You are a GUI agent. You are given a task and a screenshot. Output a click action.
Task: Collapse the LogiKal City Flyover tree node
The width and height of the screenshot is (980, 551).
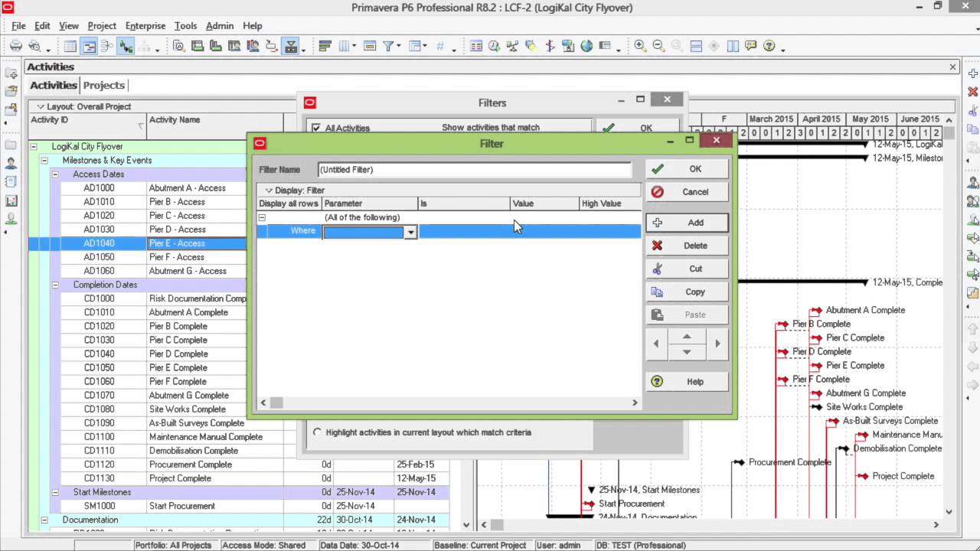click(33, 146)
